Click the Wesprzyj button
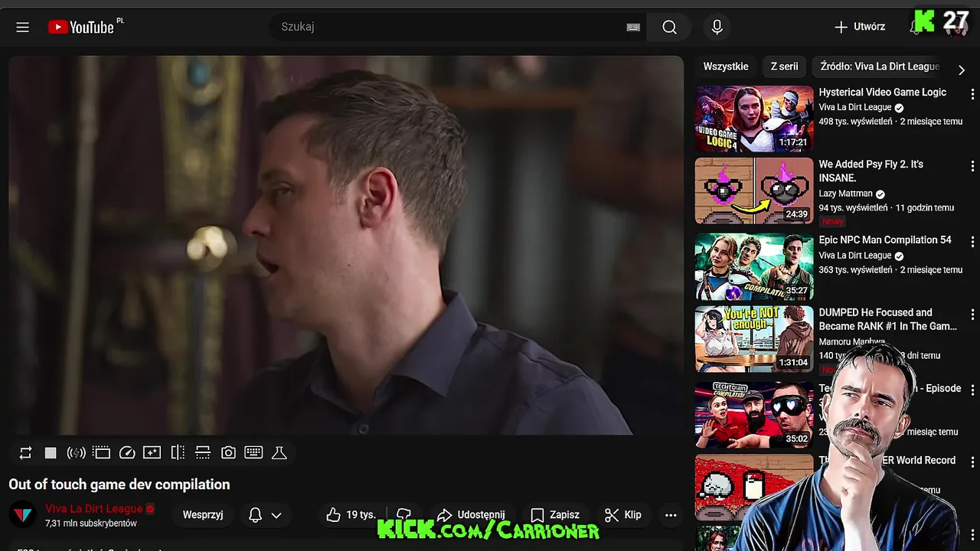 [x=203, y=515]
